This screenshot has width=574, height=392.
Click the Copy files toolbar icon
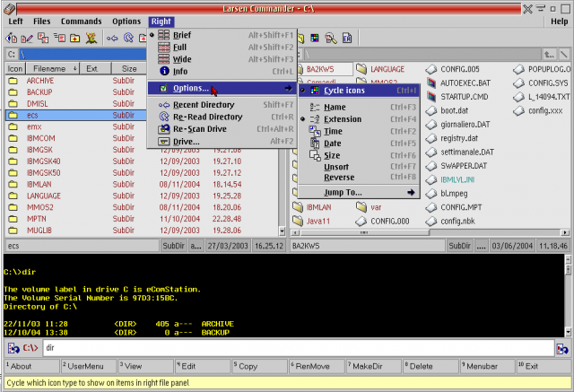coord(43,38)
